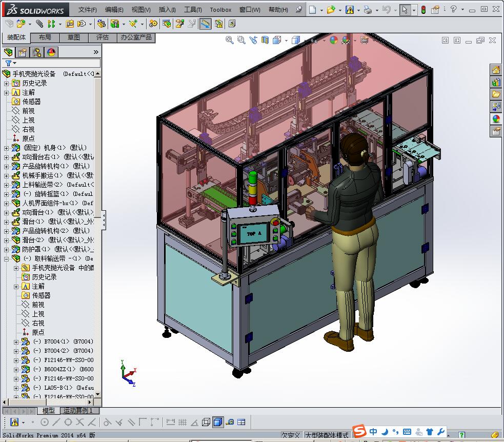Switch to the 草图 tab
This screenshot has height=442, width=504.
pos(74,37)
